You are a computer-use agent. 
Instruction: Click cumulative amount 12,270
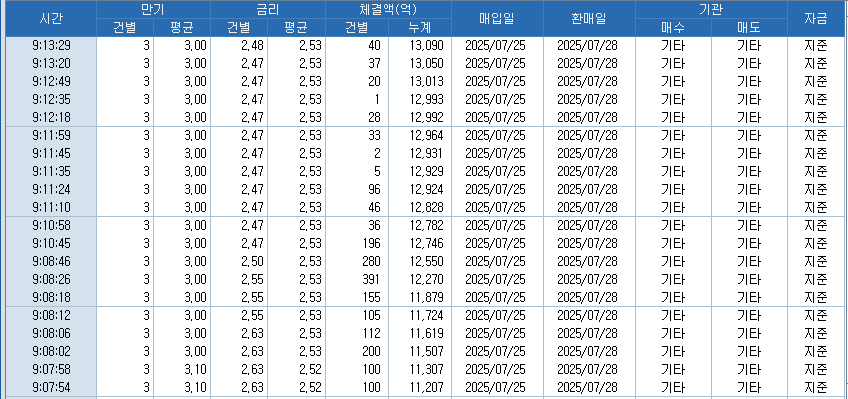[420, 280]
